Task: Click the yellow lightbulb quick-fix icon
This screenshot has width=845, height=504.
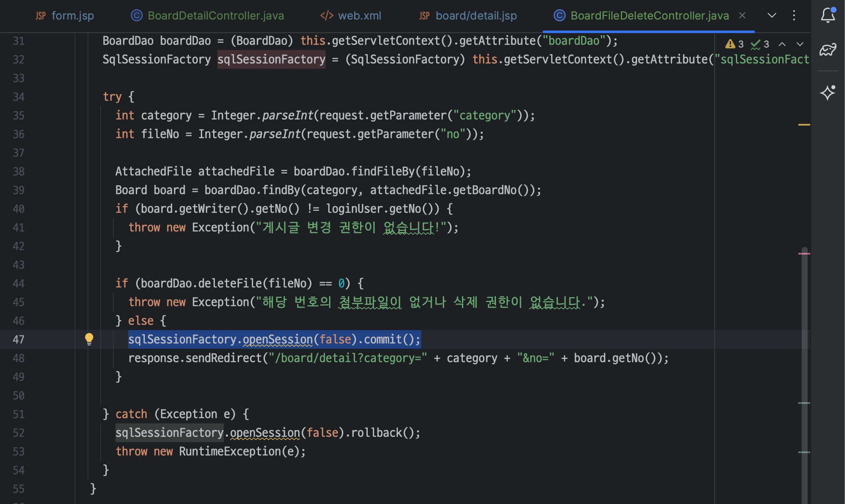Action: 89,339
